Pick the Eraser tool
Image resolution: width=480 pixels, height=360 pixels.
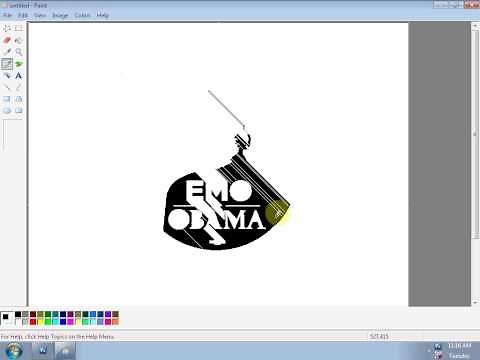tap(7, 40)
